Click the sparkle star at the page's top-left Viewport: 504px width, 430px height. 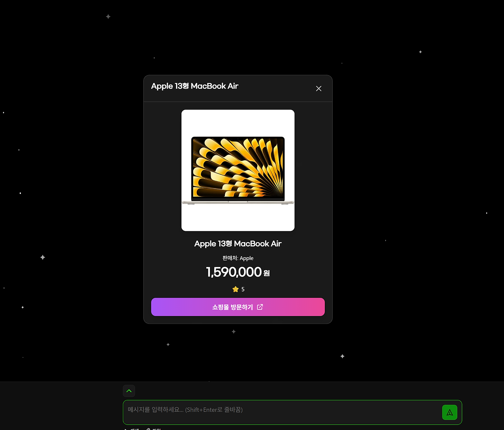point(108,17)
